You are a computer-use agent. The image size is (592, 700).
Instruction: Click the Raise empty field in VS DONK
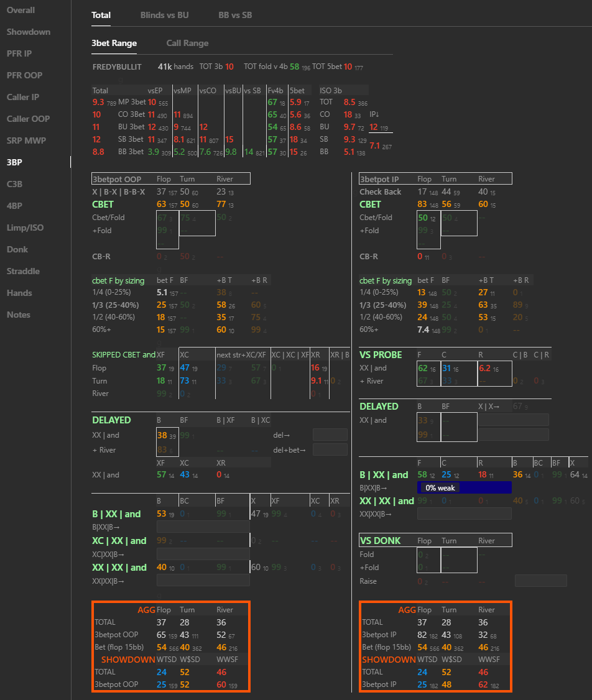(x=540, y=581)
